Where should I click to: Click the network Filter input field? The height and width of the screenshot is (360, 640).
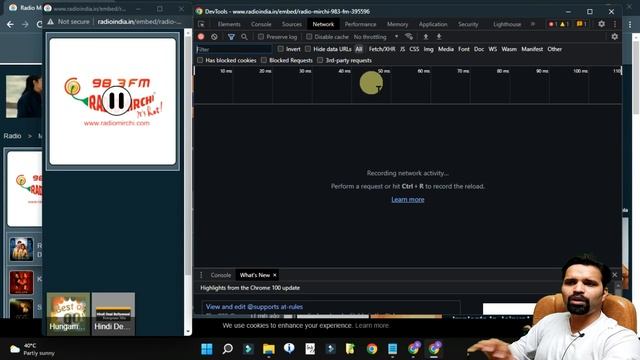point(234,49)
